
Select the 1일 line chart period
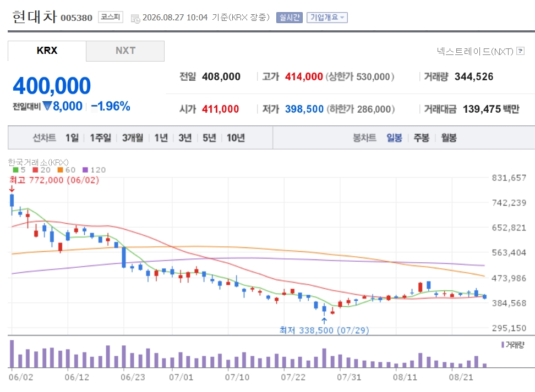tap(72, 137)
